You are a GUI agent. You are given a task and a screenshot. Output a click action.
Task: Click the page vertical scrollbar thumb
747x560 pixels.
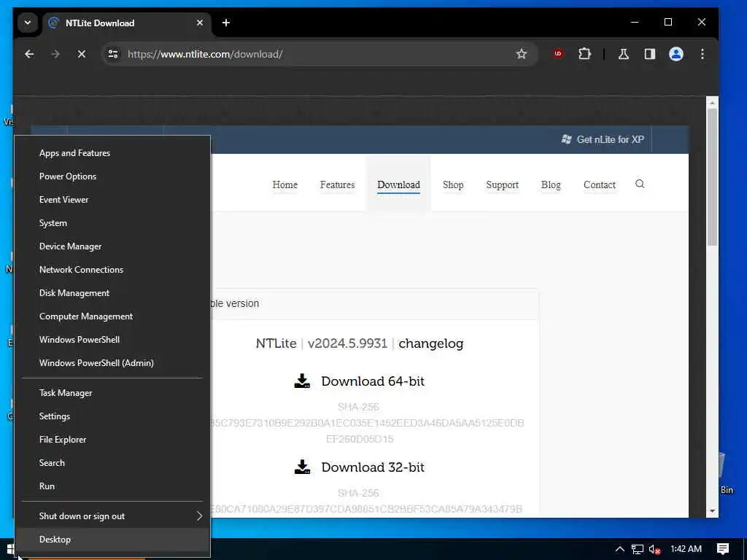(712, 177)
